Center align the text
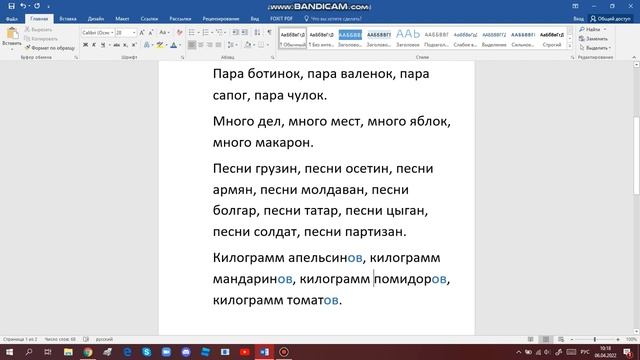 [x=200, y=45]
